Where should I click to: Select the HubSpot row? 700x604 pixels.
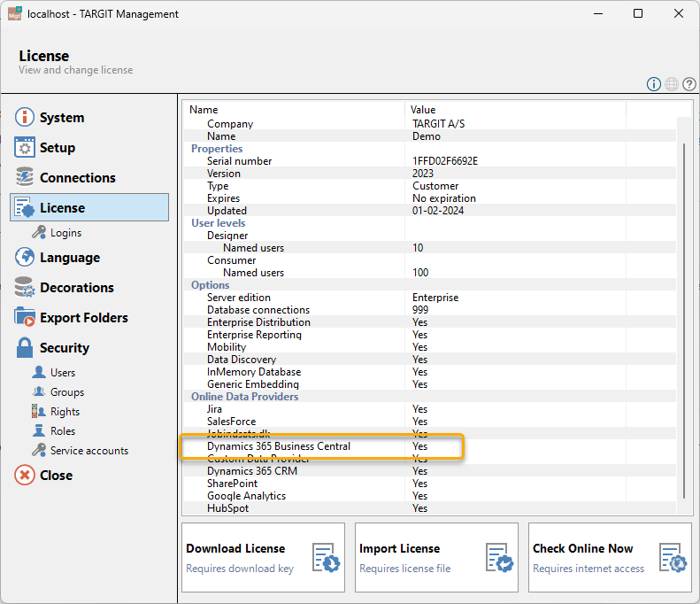pos(430,508)
